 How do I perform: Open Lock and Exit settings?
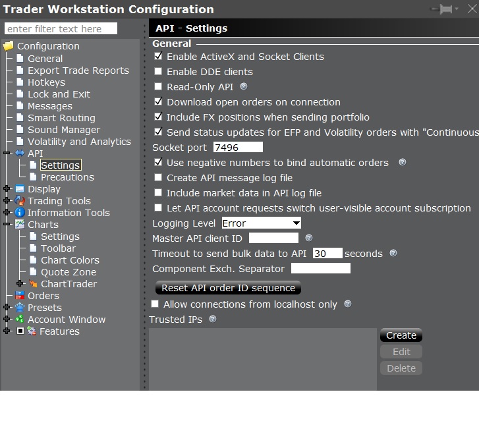click(x=59, y=94)
